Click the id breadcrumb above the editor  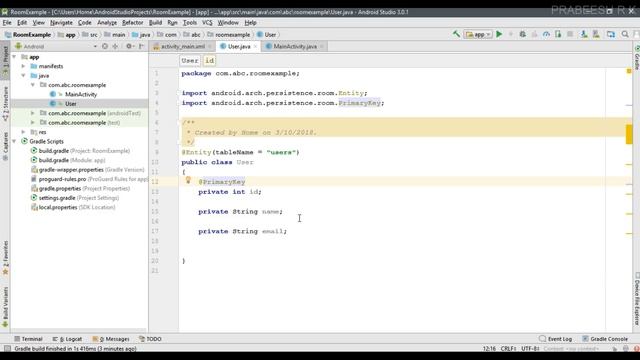coord(209,60)
